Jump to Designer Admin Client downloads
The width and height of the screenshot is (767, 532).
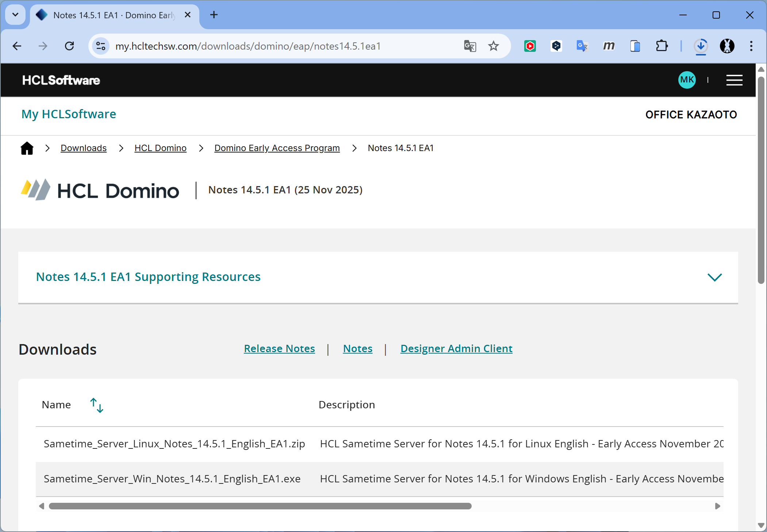pos(456,349)
